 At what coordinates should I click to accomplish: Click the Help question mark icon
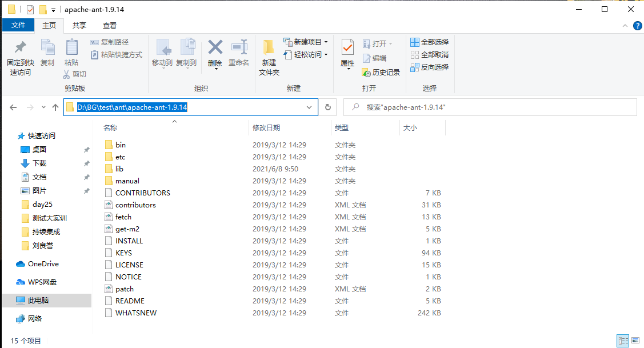[x=638, y=26]
